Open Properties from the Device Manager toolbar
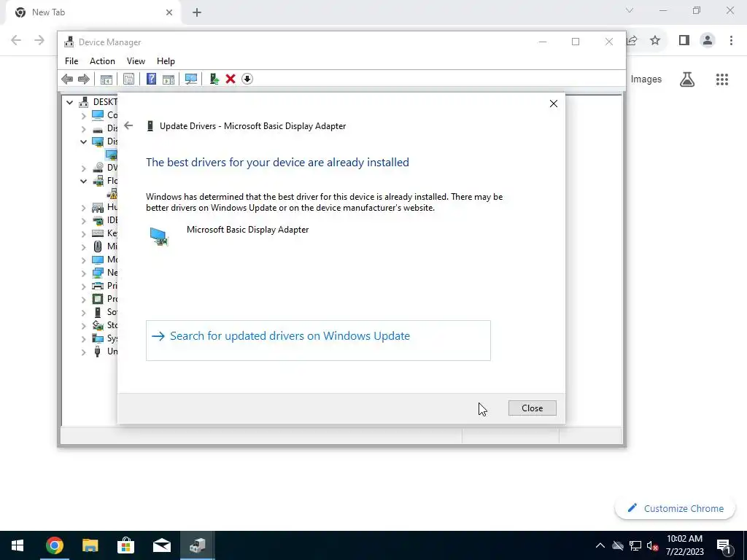The height and width of the screenshot is (560, 747). click(128, 79)
